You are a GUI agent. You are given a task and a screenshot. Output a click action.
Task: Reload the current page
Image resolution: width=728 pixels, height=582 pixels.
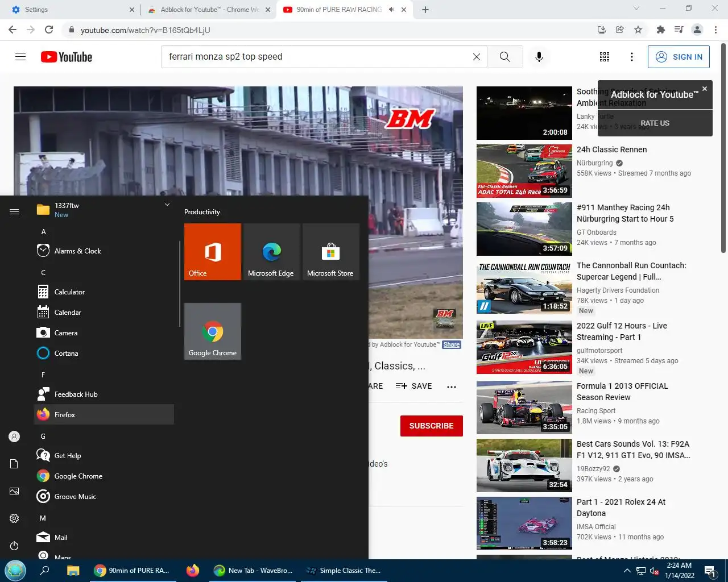coord(49,30)
